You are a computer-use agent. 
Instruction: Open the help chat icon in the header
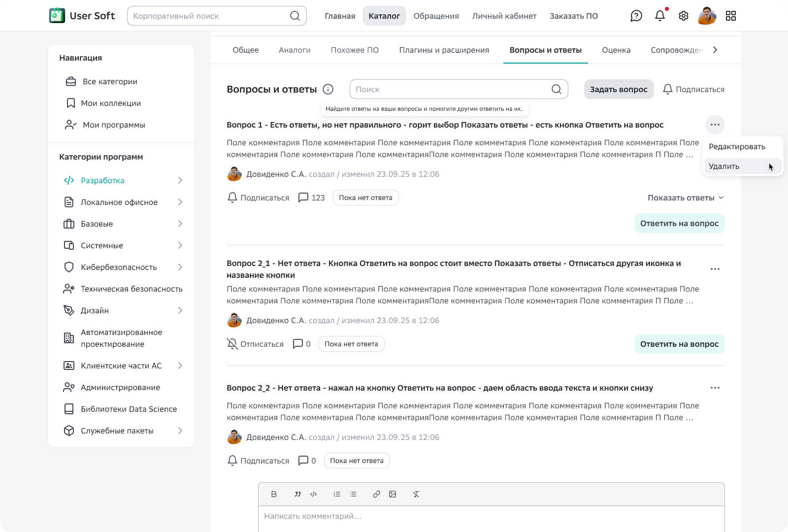click(636, 16)
